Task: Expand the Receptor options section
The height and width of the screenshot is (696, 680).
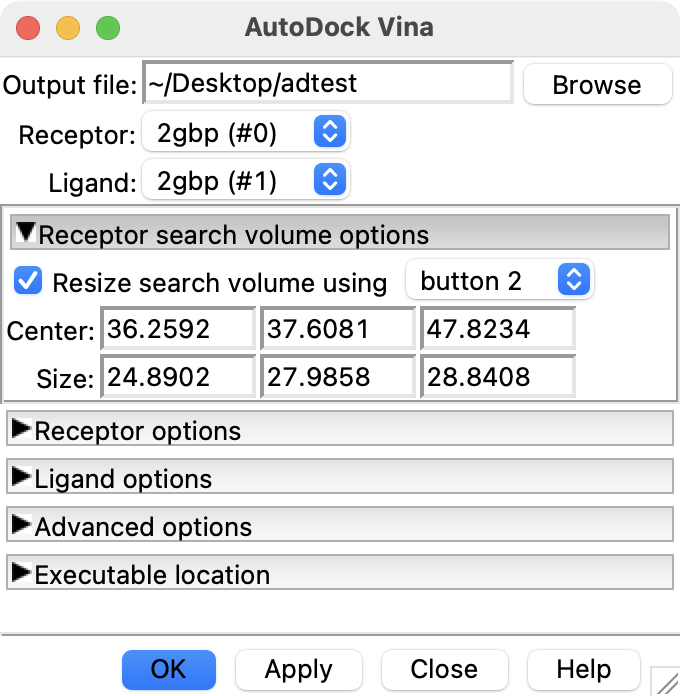Action: pos(21,430)
